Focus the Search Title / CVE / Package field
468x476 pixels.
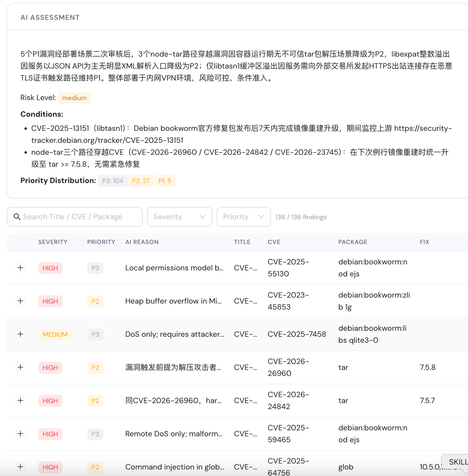point(75,217)
